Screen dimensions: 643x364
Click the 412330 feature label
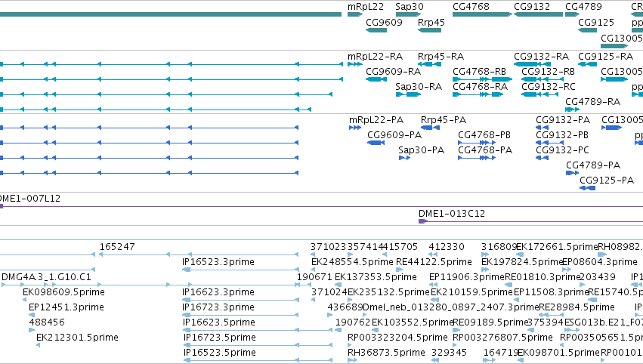(447, 247)
